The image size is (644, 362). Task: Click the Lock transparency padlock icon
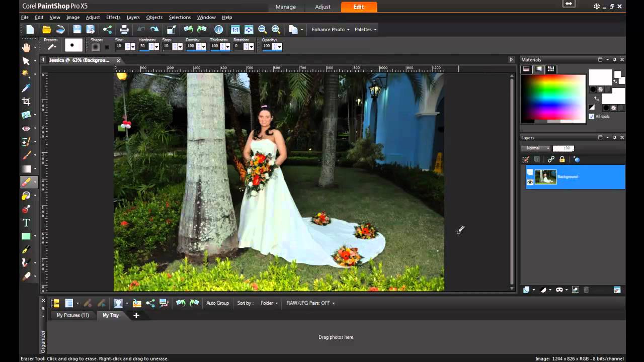pyautogui.click(x=562, y=159)
